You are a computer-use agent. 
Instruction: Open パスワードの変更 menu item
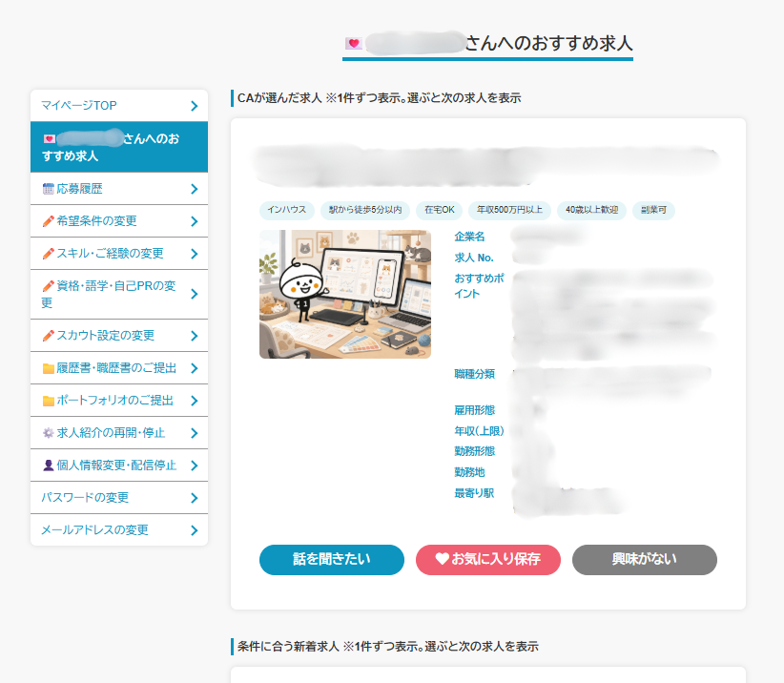point(119,498)
